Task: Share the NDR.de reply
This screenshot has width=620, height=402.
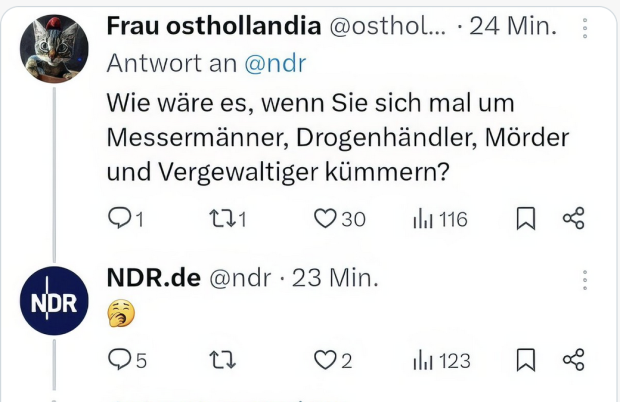Action: pyautogui.click(x=574, y=360)
